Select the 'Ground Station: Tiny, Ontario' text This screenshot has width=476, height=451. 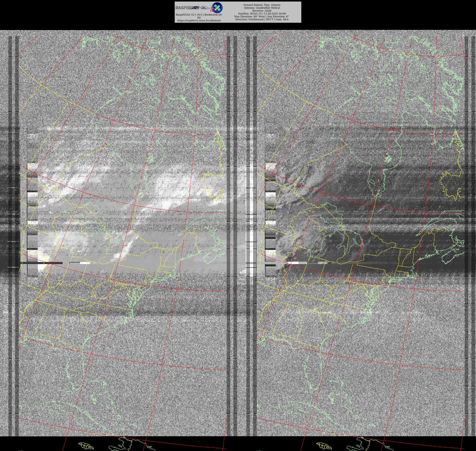262,5
